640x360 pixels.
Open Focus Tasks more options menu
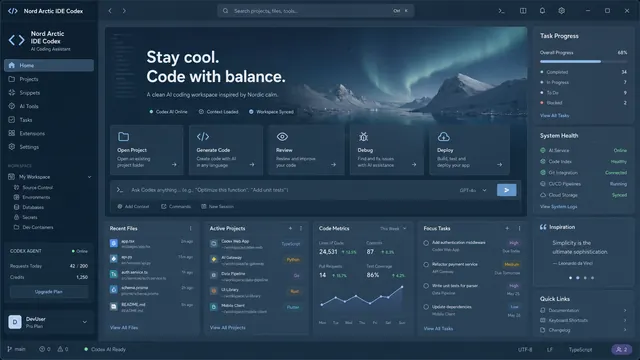click(519, 229)
